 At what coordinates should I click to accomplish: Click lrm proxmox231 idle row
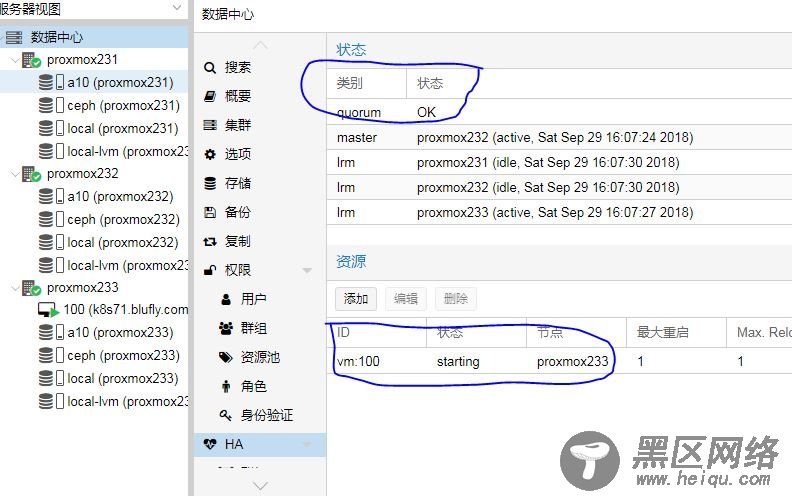[560, 163]
